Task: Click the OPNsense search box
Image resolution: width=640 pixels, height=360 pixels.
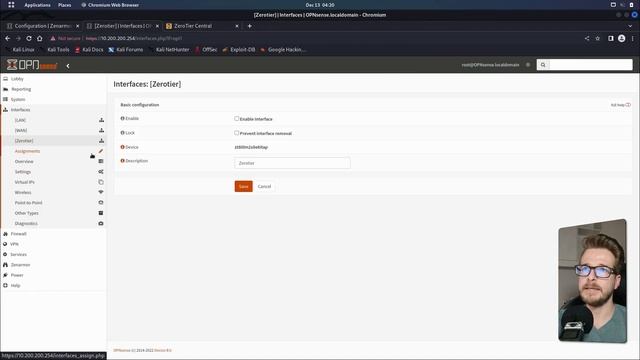Action: [591, 64]
